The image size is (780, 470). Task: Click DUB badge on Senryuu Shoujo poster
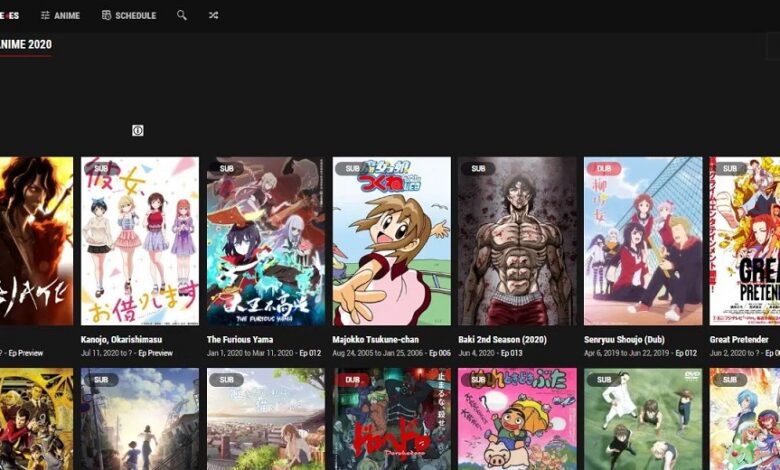[x=604, y=169]
